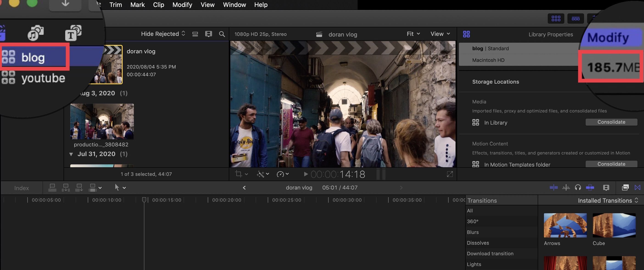Open the Clip menu

158,5
